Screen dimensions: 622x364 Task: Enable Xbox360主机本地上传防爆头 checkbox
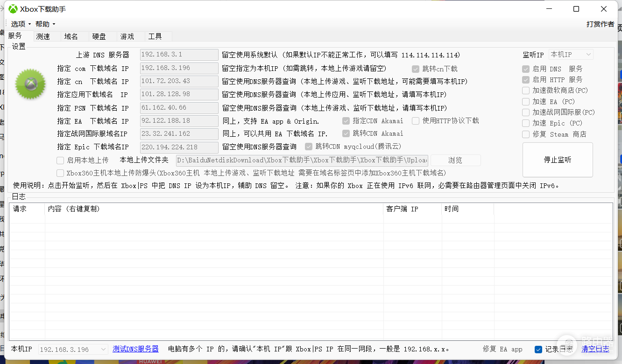[60, 173]
